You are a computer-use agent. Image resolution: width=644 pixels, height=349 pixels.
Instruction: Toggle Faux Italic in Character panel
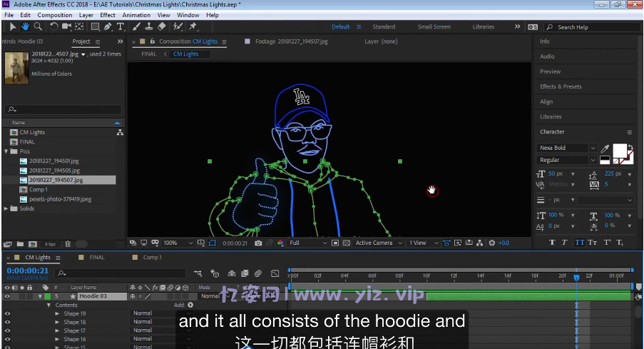(564, 243)
